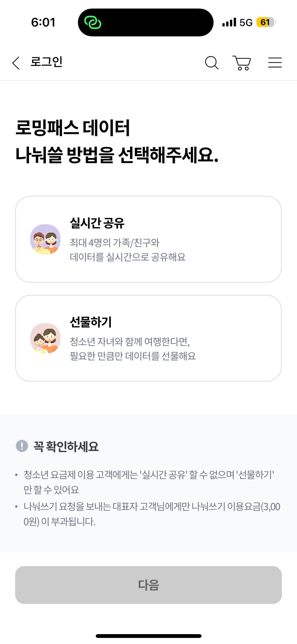Tap the exclamation info icon by 꼭 확인하세요
Viewport: 297px width, 644px height.
(22, 446)
